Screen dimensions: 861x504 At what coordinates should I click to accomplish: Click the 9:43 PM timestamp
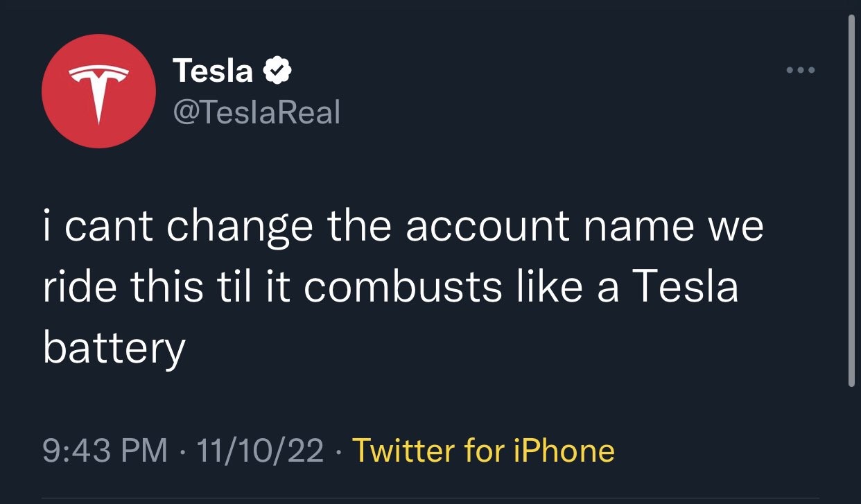click(x=105, y=451)
